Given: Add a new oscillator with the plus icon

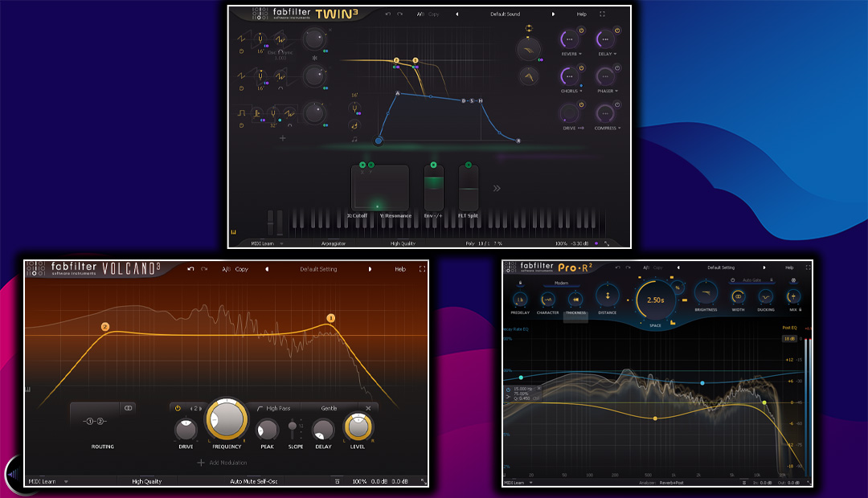Looking at the screenshot, I should [282, 138].
